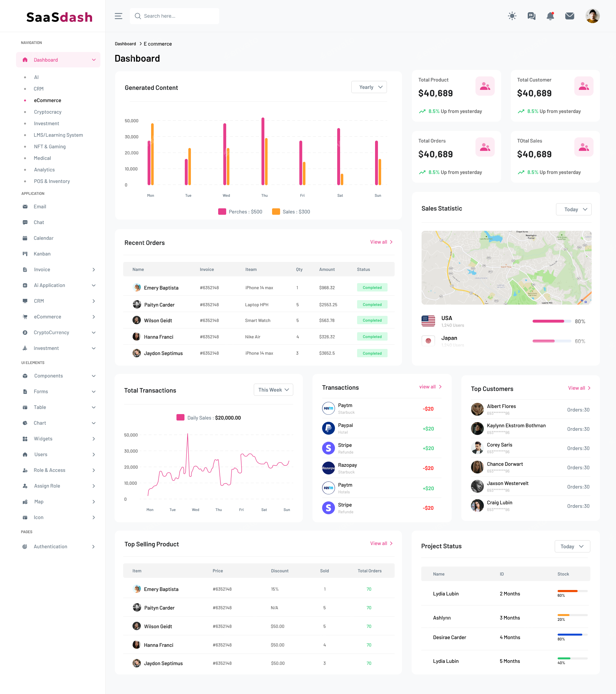Select the Kanban icon in the sidebar

tap(25, 254)
